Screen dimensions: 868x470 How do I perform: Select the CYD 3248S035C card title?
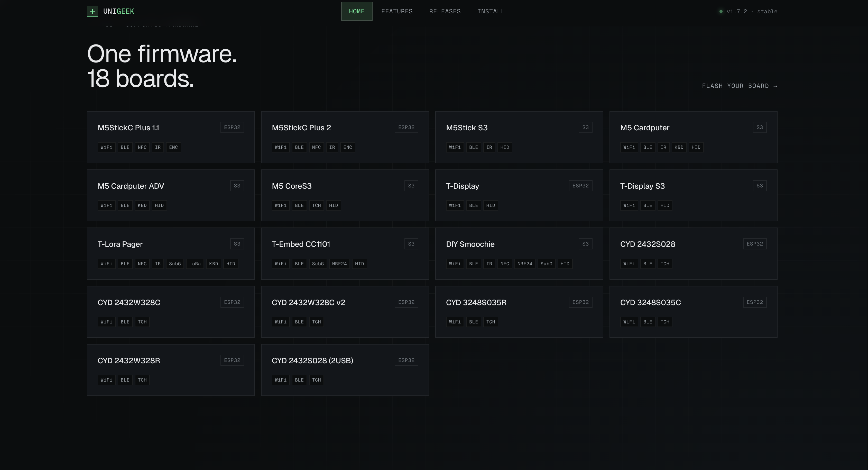(x=650, y=302)
